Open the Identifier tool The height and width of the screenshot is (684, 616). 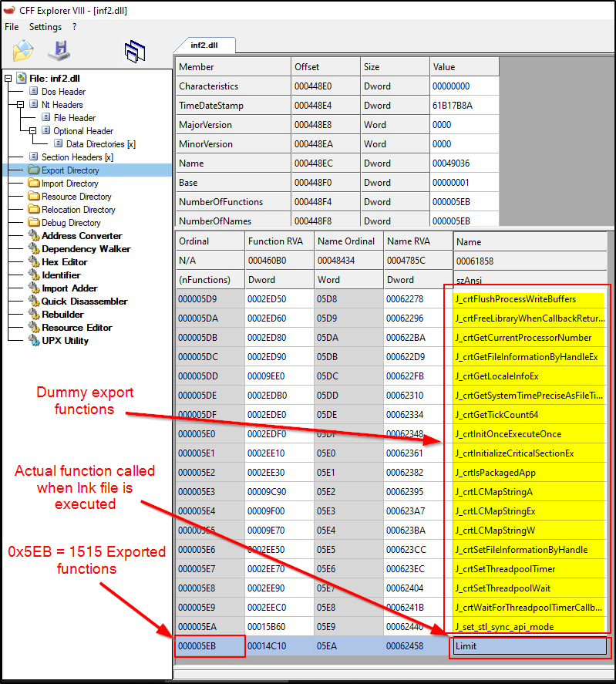[61, 275]
